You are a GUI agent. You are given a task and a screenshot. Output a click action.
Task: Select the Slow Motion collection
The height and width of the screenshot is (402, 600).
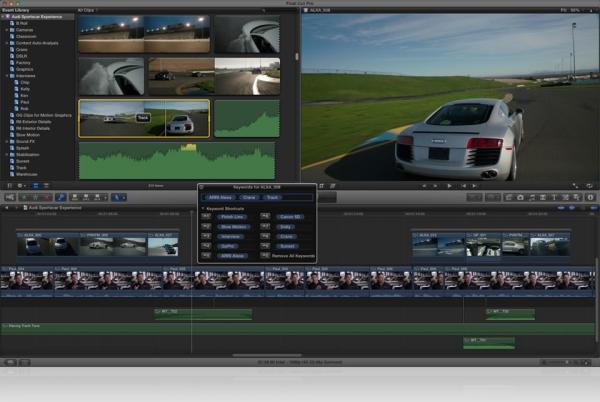pyautogui.click(x=28, y=135)
